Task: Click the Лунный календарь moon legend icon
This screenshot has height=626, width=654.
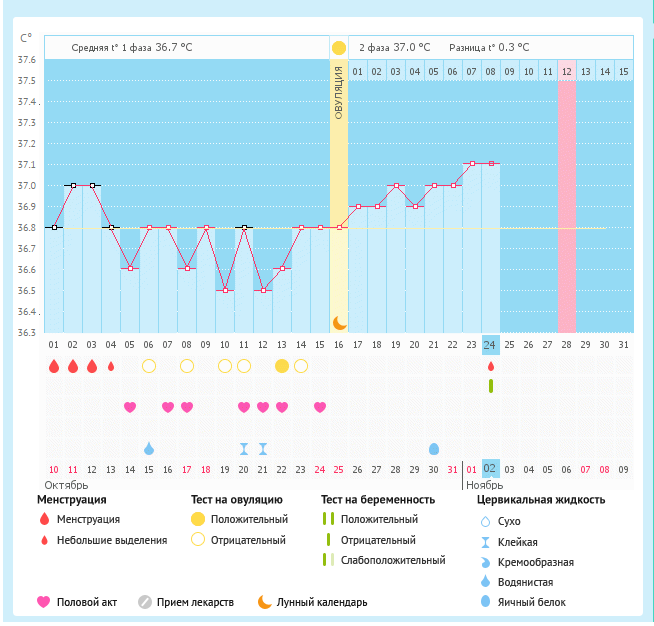Action: tap(265, 602)
